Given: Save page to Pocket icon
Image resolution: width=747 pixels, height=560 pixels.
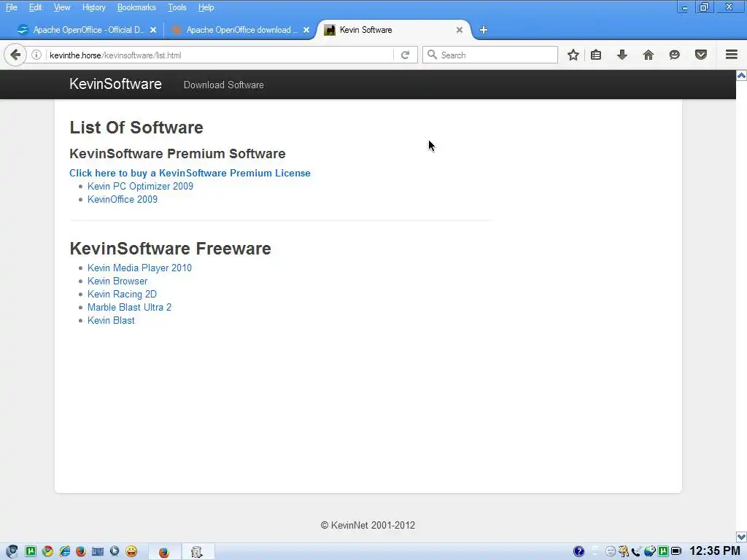Looking at the screenshot, I should click(x=701, y=55).
